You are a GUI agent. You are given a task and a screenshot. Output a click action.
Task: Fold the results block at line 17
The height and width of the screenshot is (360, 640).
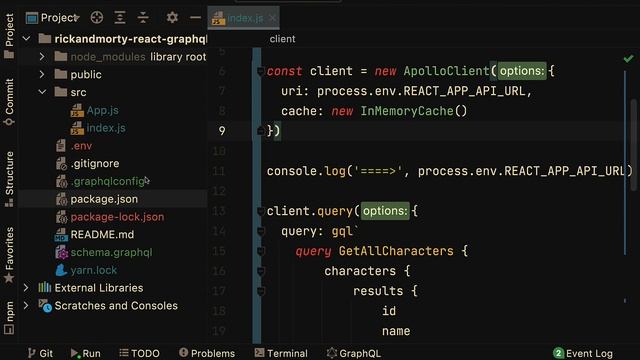261,291
